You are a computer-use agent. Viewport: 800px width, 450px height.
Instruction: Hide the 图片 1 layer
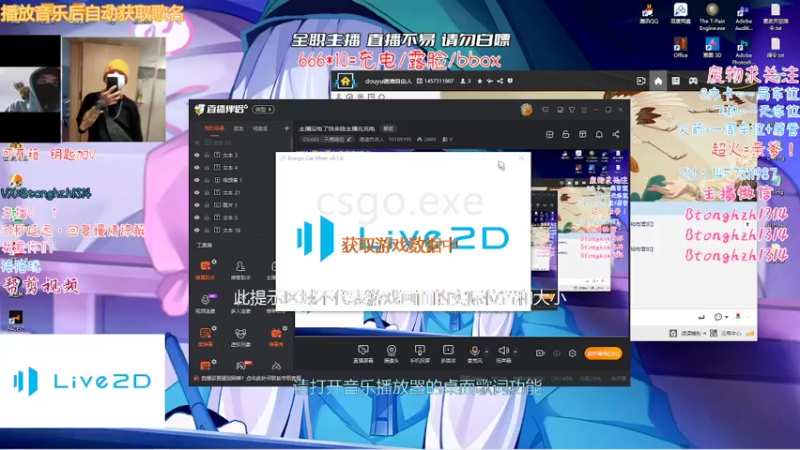tap(197, 205)
